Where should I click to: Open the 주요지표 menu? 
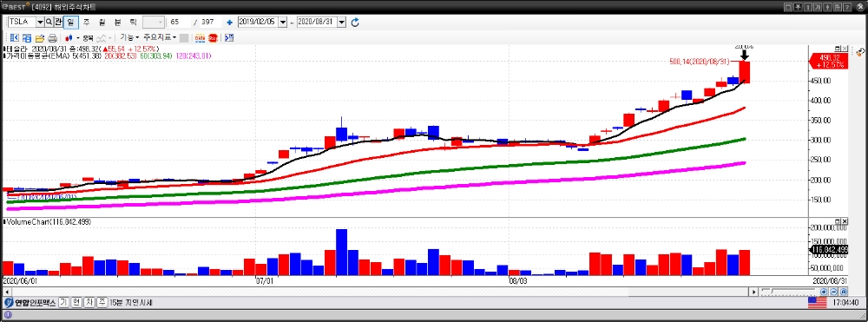(x=160, y=37)
